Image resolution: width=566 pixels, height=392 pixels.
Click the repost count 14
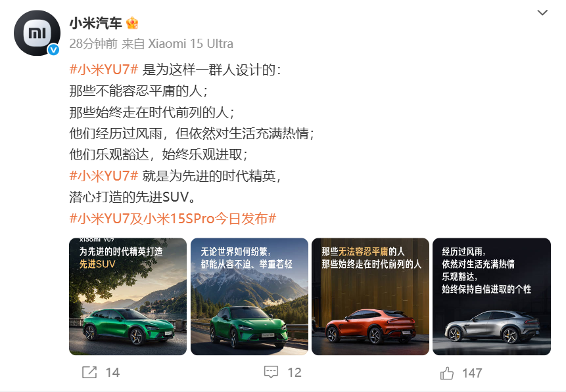pos(112,372)
